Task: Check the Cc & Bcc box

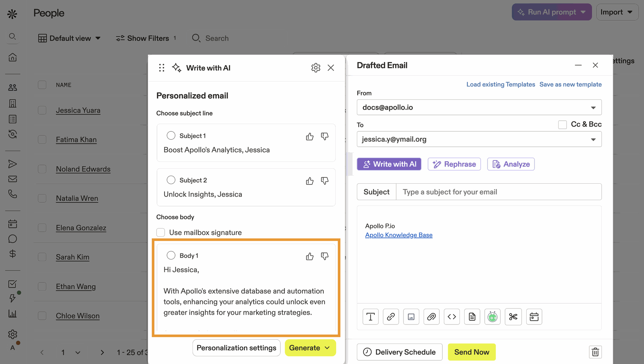Action: click(x=562, y=124)
